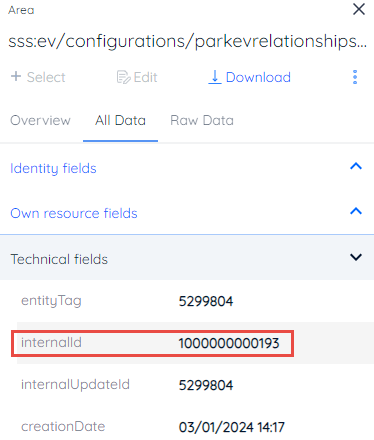The height and width of the screenshot is (440, 374).
Task: Close the Area details panel
Action: (359, 9)
